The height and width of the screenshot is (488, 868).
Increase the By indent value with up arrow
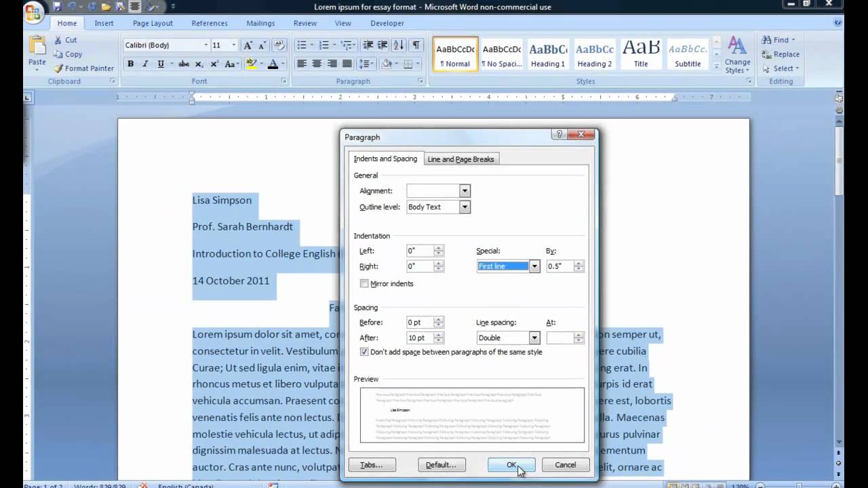(x=578, y=264)
